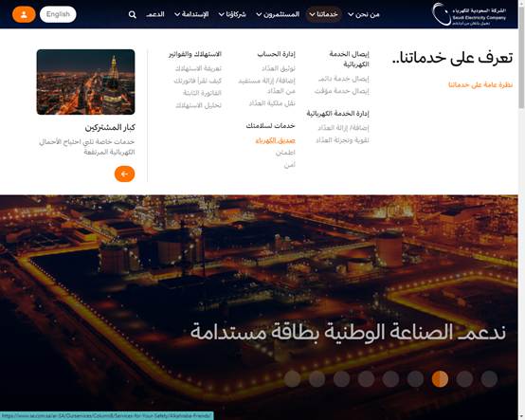525x420 pixels.
Task: Open تحليل الاستهلاك link
Action: (x=198, y=105)
